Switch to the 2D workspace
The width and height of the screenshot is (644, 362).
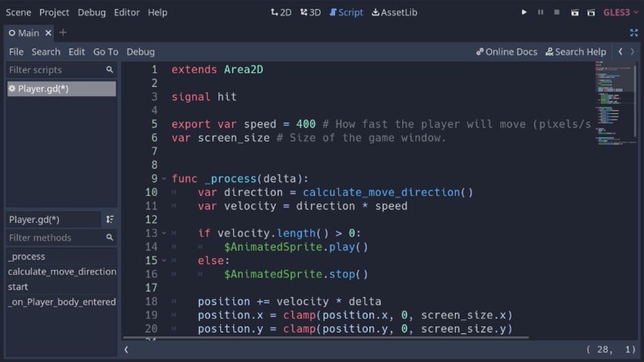281,12
